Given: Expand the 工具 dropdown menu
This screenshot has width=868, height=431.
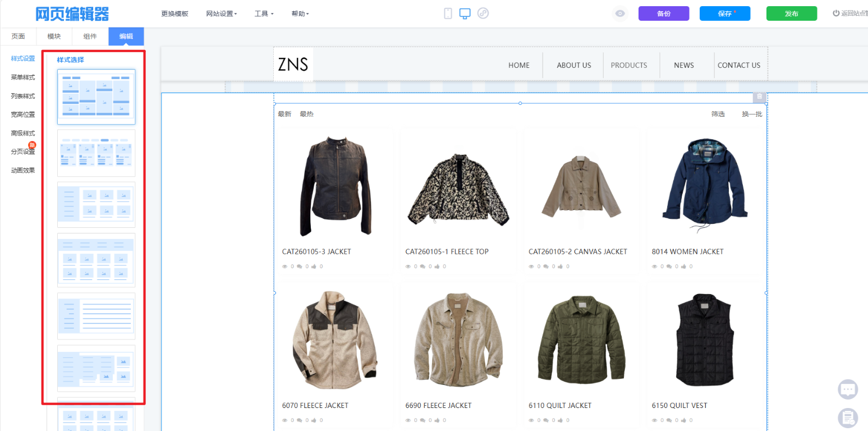Looking at the screenshot, I should click(264, 14).
